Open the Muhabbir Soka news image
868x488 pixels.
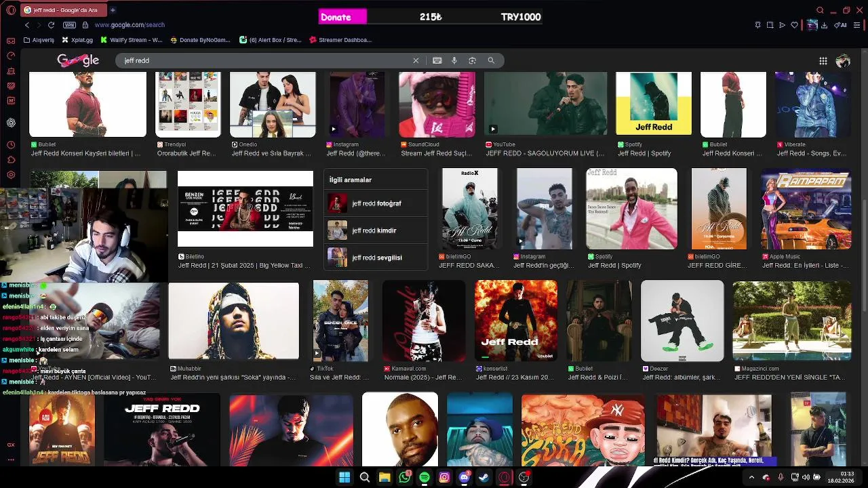tap(233, 321)
